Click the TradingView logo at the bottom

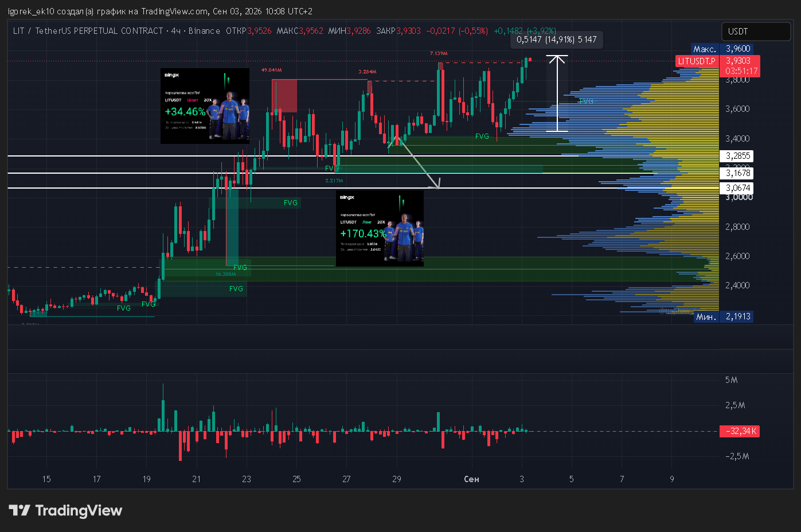point(65,510)
